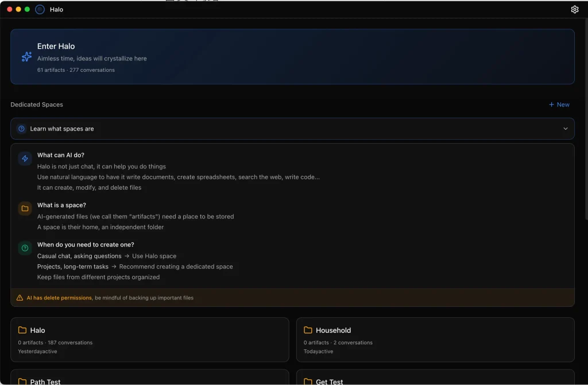The width and height of the screenshot is (588, 385).
Task: Open the Halo space with 187 conversations
Action: [149, 340]
